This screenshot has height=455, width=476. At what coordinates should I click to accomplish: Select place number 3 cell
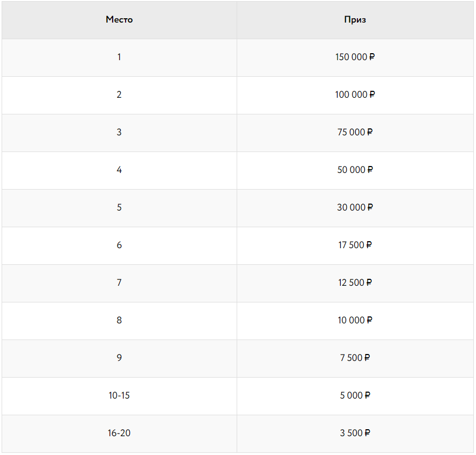[119, 132]
